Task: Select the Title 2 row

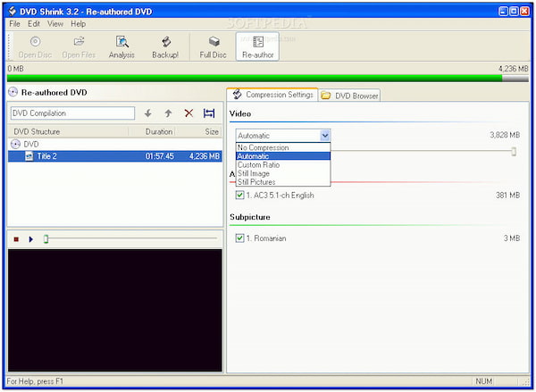Action: click(115, 156)
